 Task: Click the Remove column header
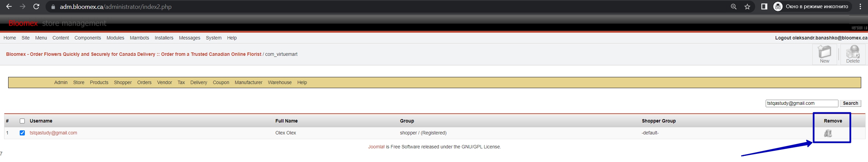click(x=833, y=121)
